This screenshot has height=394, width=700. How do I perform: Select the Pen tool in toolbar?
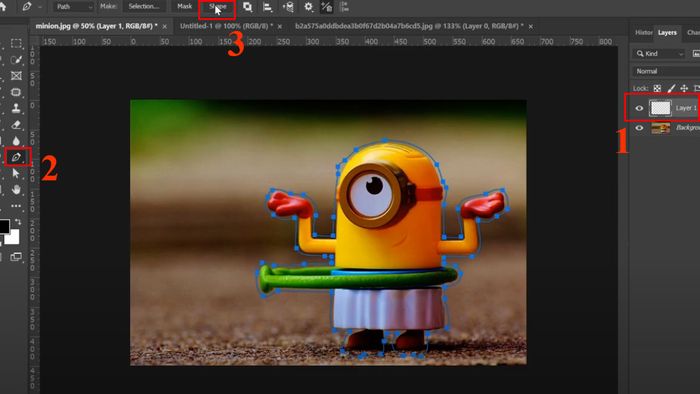click(x=16, y=157)
